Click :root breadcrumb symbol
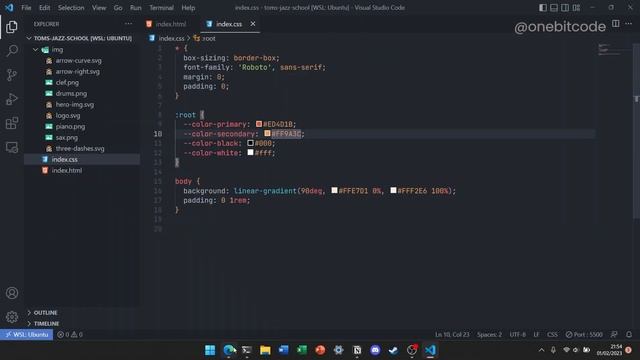Screen dimensions: 640x360 [x=204, y=38]
